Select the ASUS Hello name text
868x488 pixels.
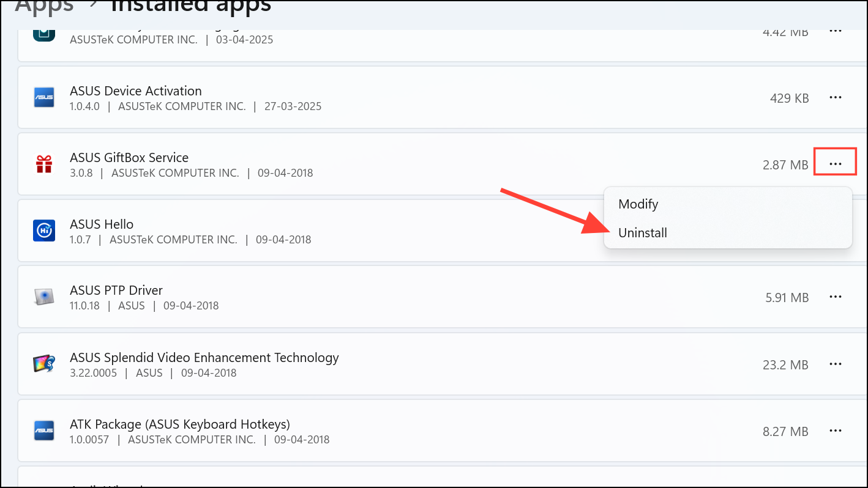coord(102,224)
